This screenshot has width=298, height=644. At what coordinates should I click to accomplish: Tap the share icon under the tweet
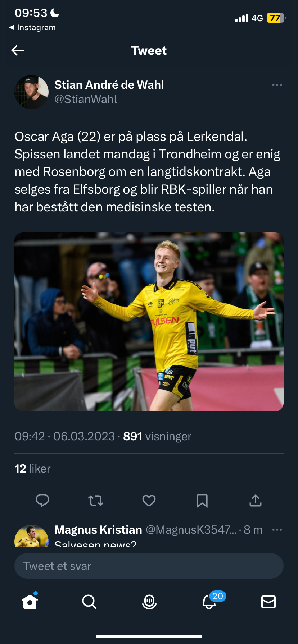(x=256, y=500)
